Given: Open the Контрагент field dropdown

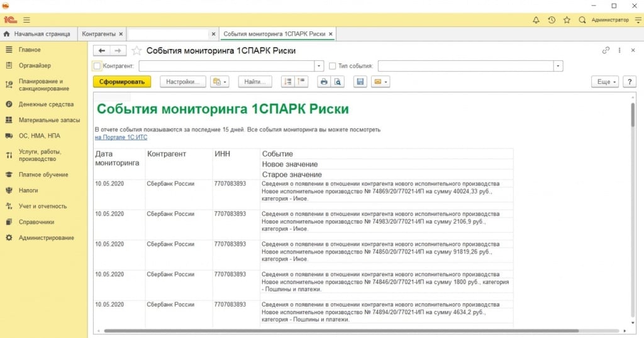Looking at the screenshot, I should (x=319, y=66).
